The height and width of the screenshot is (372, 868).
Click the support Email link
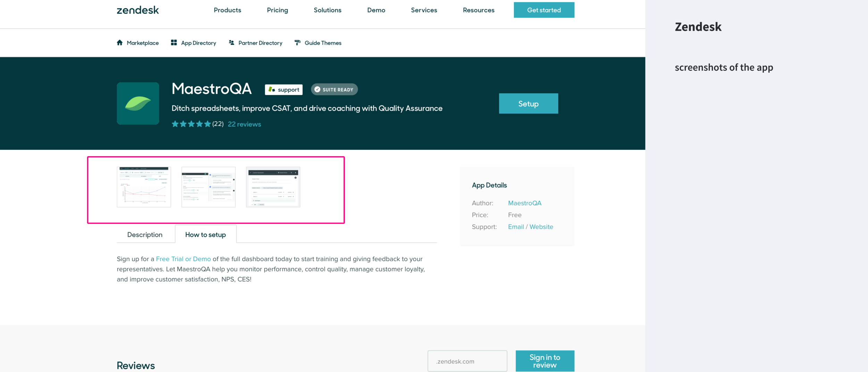[516, 227]
